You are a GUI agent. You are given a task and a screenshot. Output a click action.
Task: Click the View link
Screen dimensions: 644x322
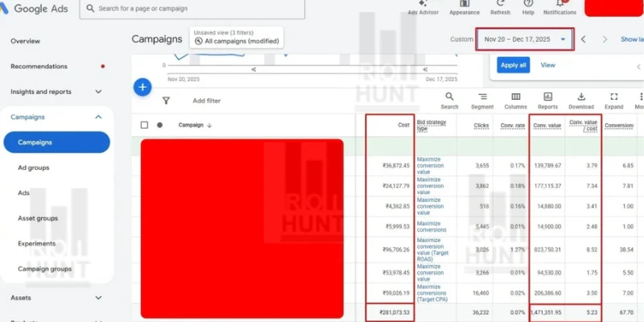tap(548, 65)
